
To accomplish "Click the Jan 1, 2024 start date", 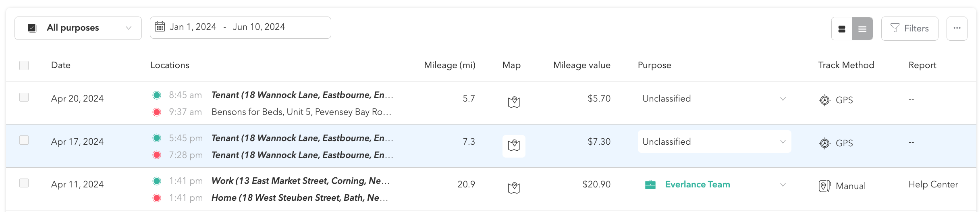I will pyautogui.click(x=193, y=27).
